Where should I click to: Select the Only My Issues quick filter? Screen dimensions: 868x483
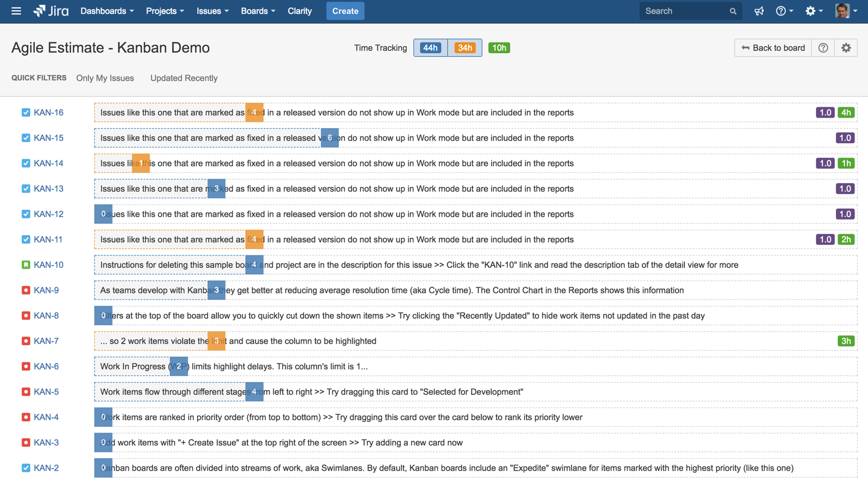pos(105,78)
